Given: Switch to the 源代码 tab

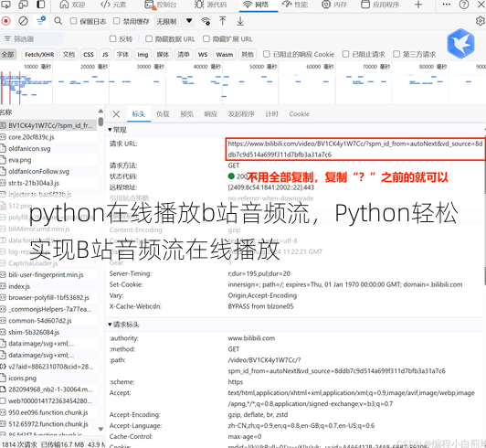Looking at the screenshot, I should [x=210, y=5].
